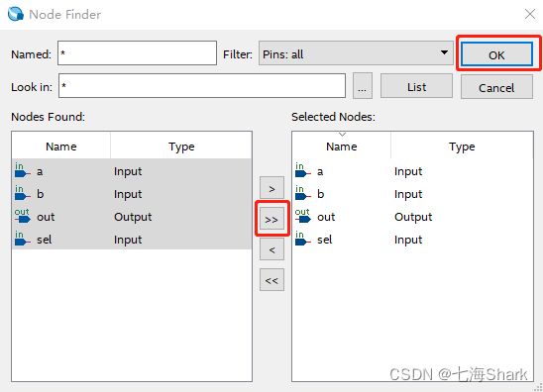Image resolution: width=543 pixels, height=392 pixels.
Task: Click the Cancel button
Action: click(x=496, y=87)
